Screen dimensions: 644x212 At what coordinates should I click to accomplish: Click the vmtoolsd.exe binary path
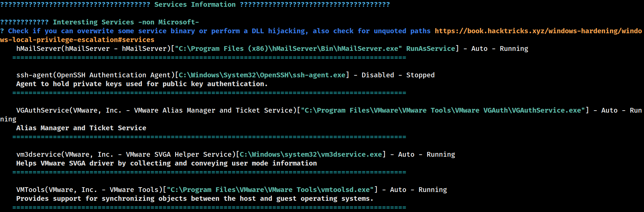(270, 190)
